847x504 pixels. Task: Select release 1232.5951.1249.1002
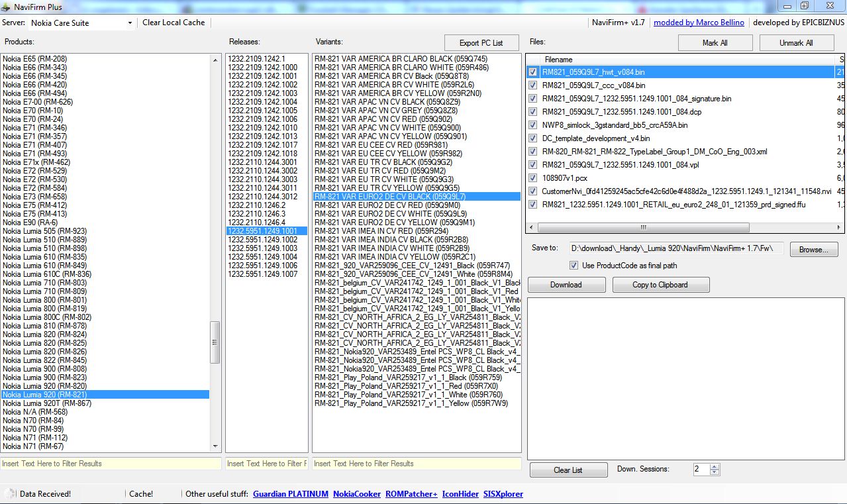pyautogui.click(x=267, y=240)
